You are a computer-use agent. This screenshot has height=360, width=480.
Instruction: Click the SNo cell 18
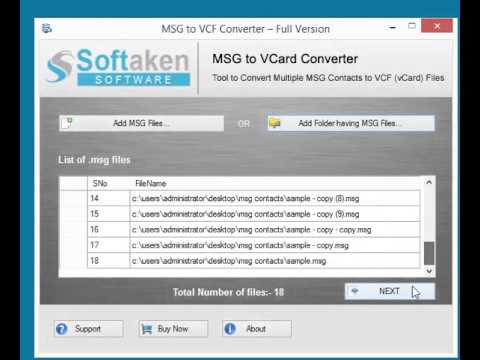[x=108, y=261]
